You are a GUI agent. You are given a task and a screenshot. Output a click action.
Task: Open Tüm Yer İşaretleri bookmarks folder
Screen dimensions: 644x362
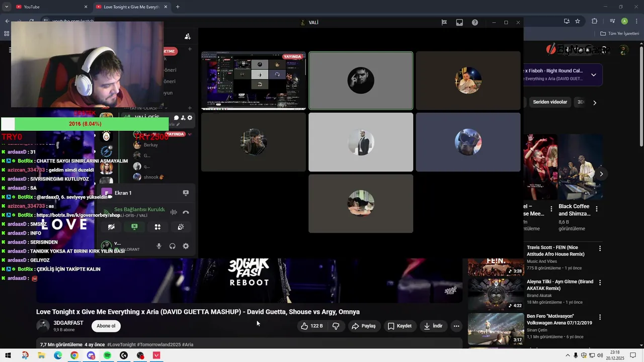(620, 34)
